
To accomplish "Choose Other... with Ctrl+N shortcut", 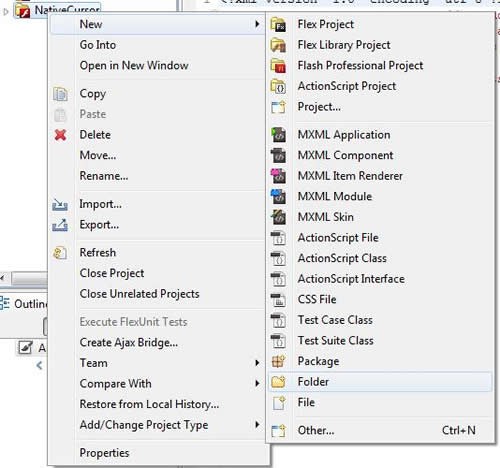I will (x=380, y=431).
